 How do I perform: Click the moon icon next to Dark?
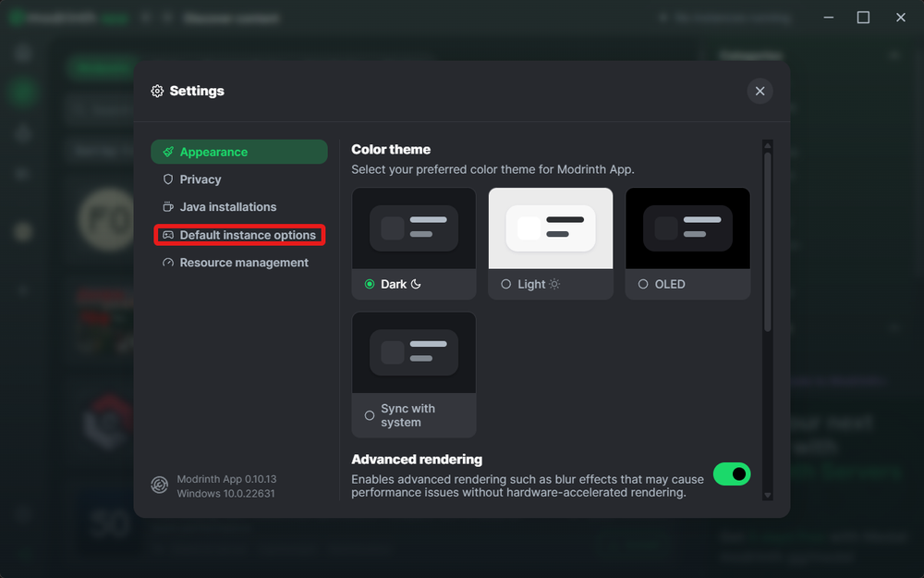416,284
